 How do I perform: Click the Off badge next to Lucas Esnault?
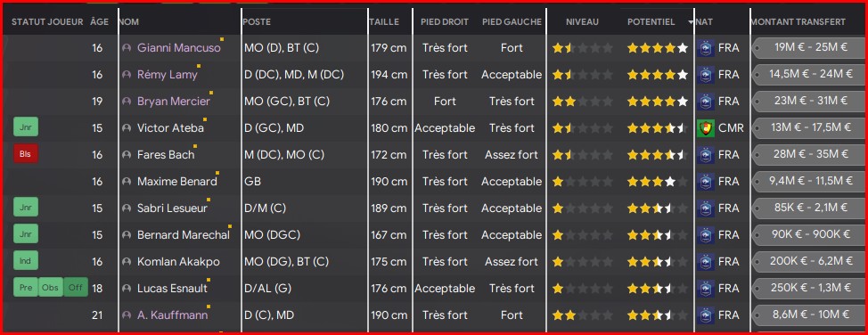75,288
